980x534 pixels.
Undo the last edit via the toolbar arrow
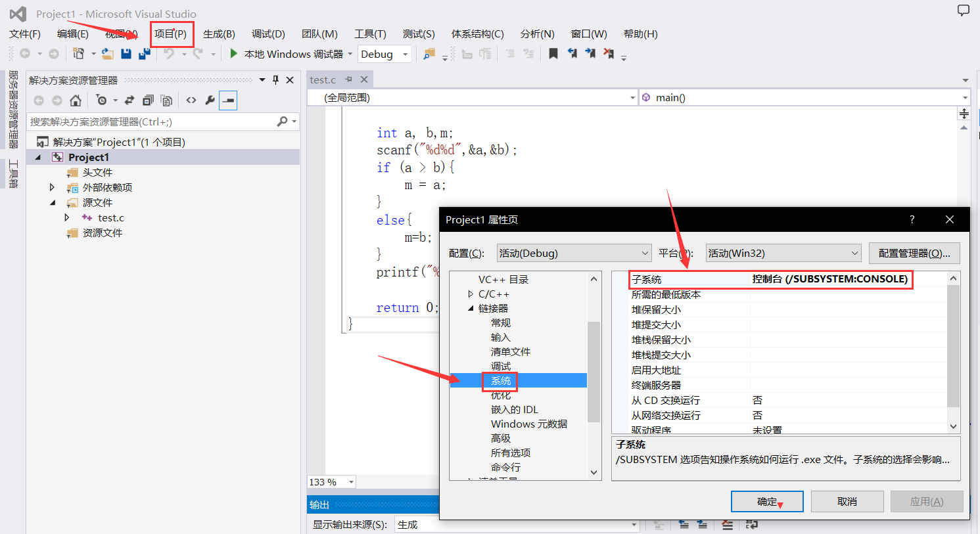[169, 54]
